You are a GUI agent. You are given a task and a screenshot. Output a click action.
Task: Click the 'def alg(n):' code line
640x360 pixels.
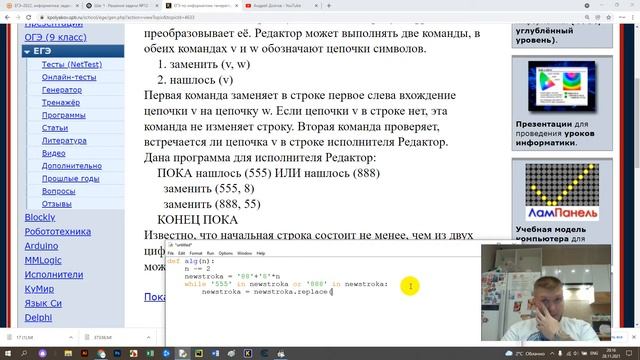[x=191, y=261]
